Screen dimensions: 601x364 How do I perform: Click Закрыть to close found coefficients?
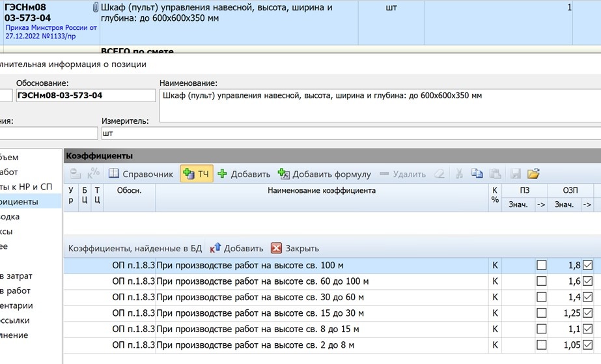pos(295,248)
